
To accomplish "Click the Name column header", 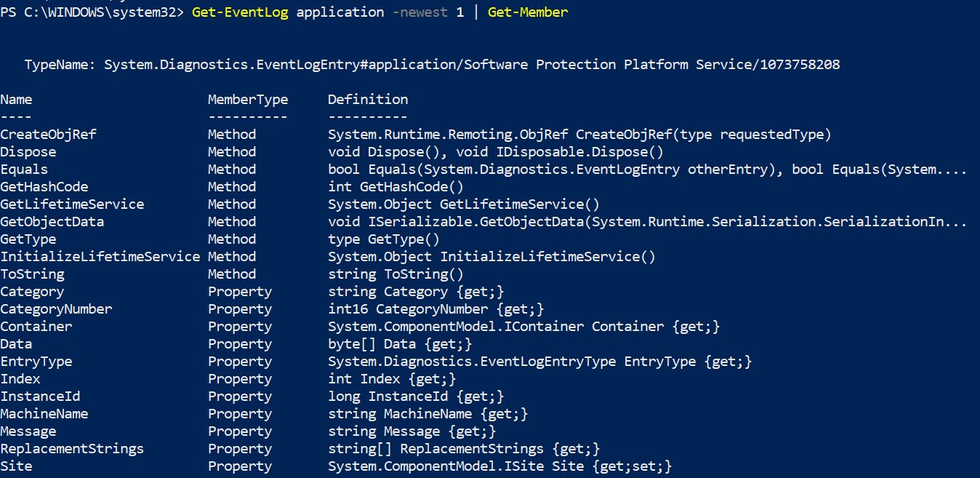I will click(x=16, y=100).
